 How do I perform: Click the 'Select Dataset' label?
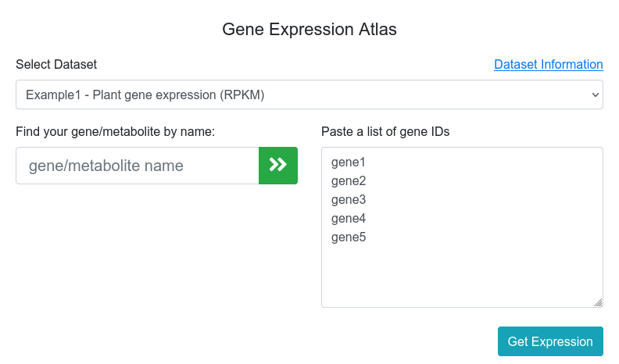56,65
